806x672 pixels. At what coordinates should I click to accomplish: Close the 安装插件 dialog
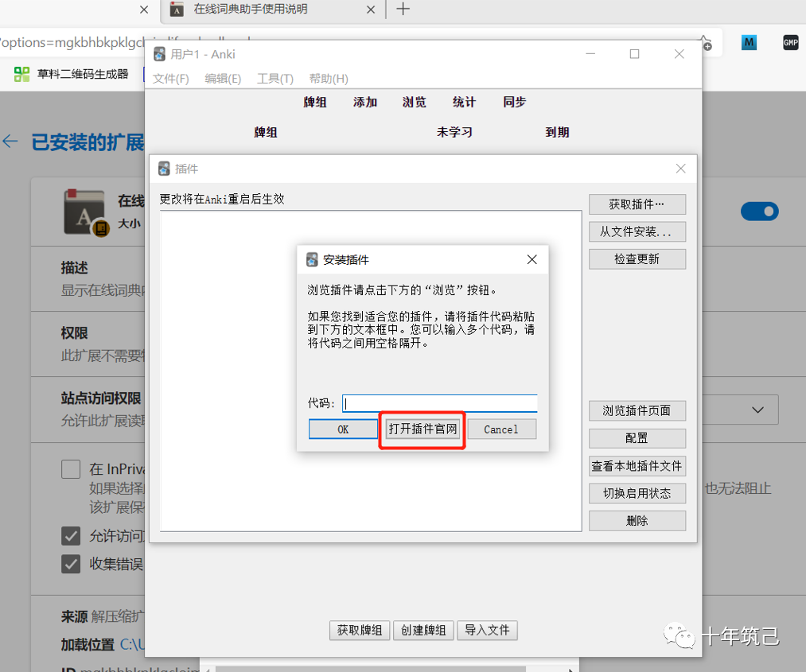coord(532,259)
